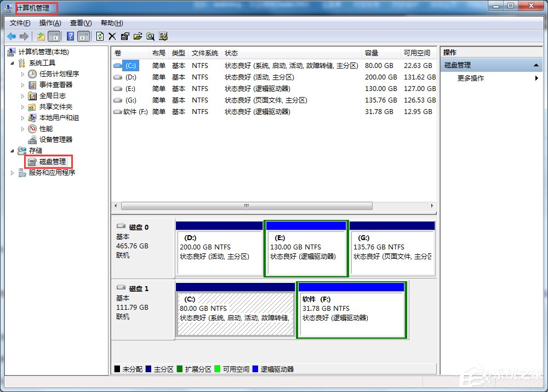The height and width of the screenshot is (392, 548).
Task: Click the Refresh icon on the toolbar
Action: (100, 36)
